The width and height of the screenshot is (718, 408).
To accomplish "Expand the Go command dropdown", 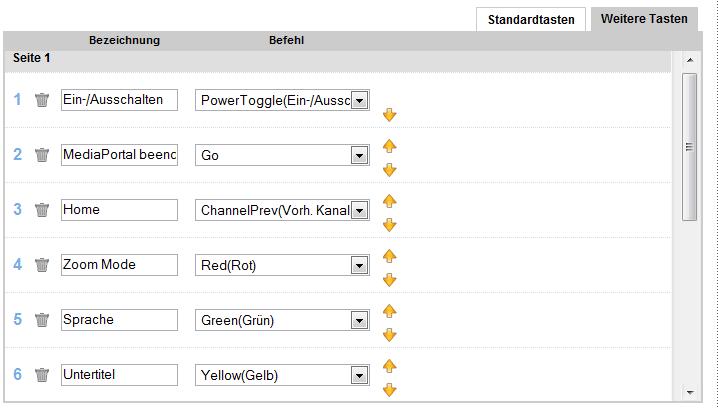I will tap(360, 155).
